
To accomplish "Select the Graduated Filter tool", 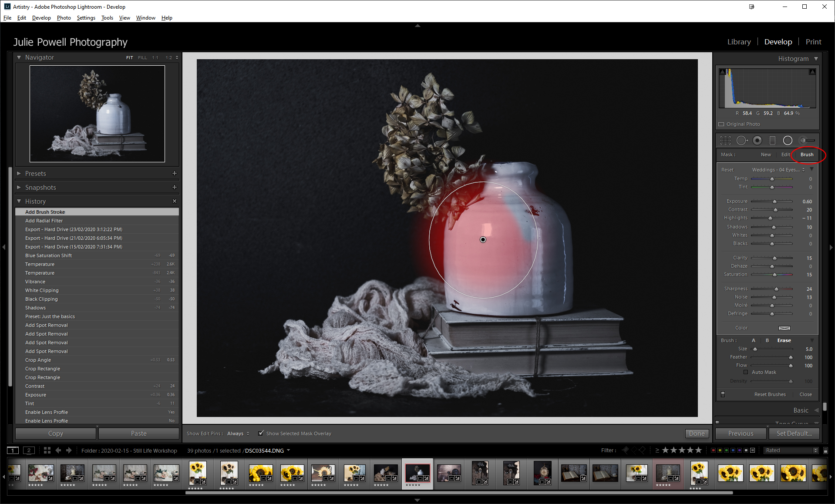I will pos(772,141).
